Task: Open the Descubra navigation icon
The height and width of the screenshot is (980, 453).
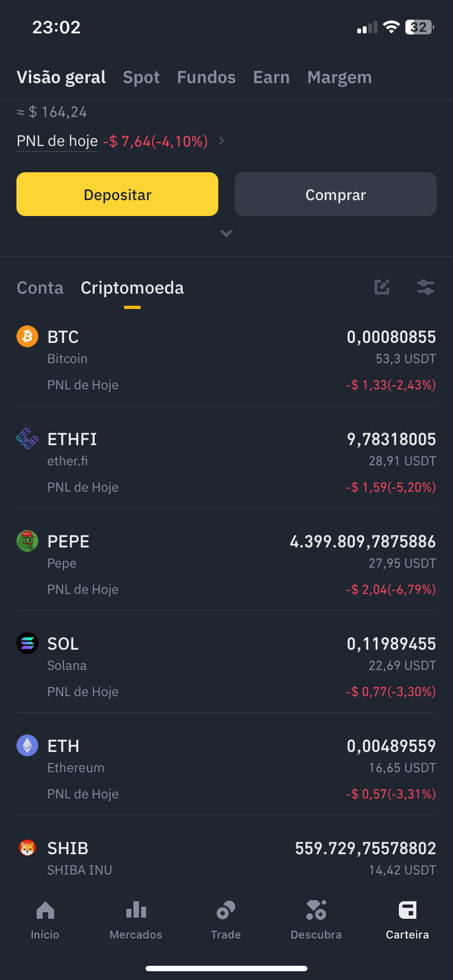Action: 316,910
